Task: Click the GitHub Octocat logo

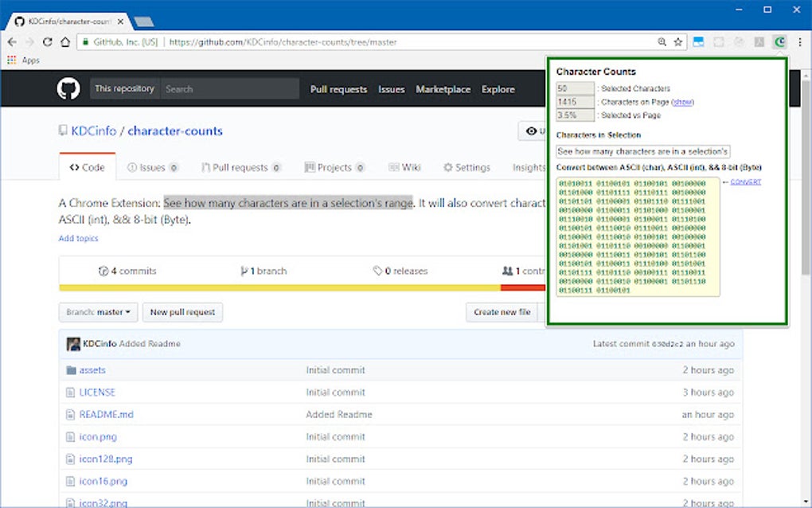Action: pos(68,88)
